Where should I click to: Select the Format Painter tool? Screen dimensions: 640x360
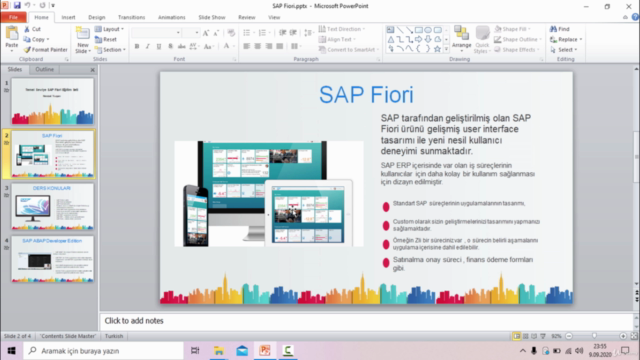click(45, 49)
